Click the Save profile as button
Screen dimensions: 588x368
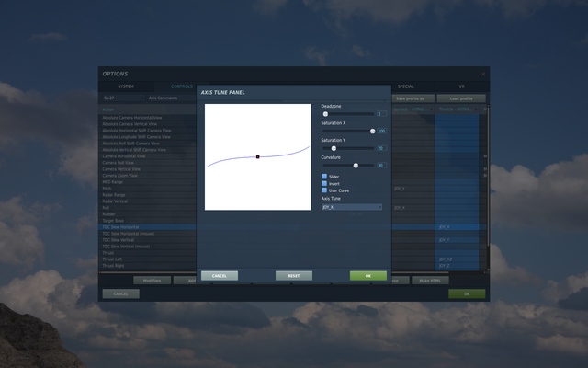click(413, 98)
